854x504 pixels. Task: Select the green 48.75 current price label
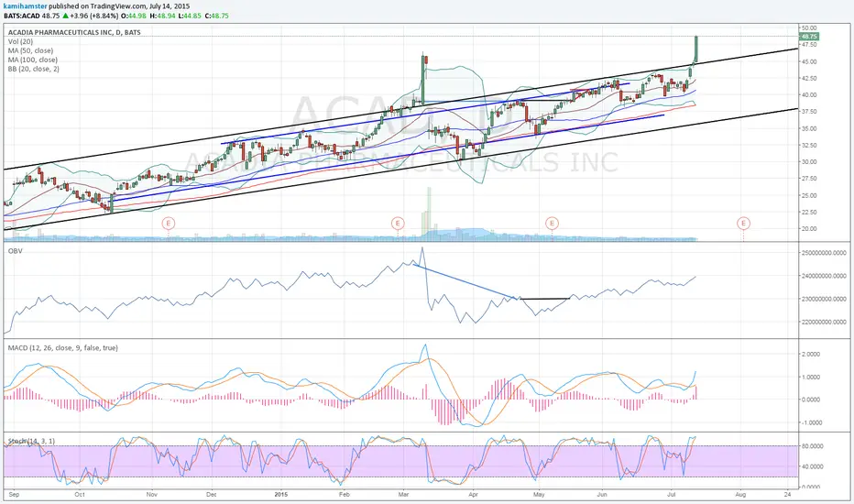[x=809, y=37]
